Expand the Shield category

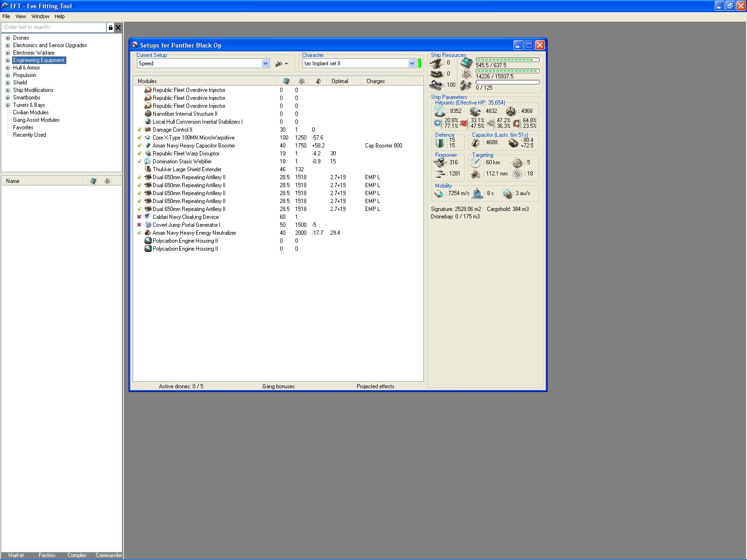(x=7, y=83)
